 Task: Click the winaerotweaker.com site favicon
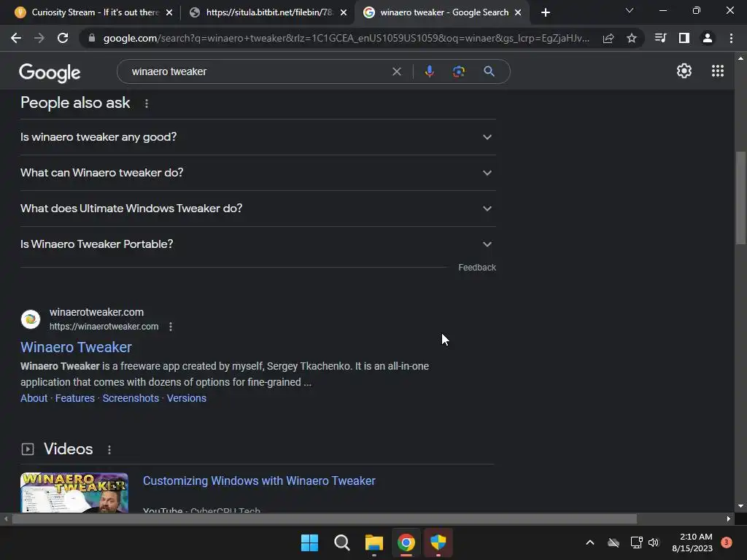(31, 319)
